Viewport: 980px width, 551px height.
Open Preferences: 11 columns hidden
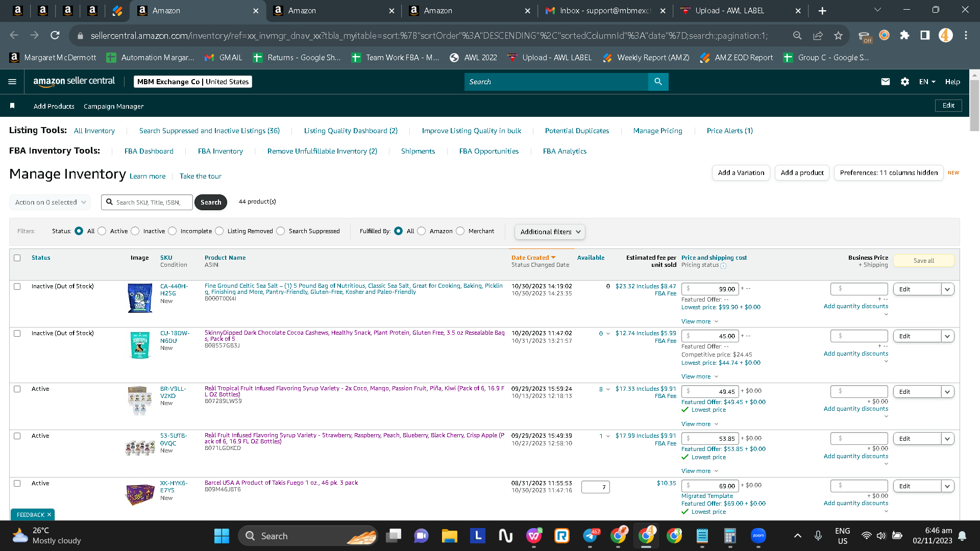(889, 173)
